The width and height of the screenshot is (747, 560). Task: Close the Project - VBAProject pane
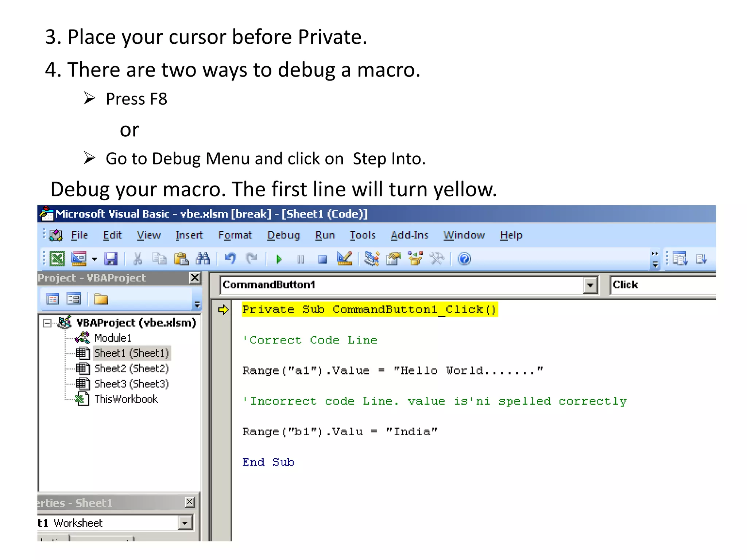[x=195, y=278]
